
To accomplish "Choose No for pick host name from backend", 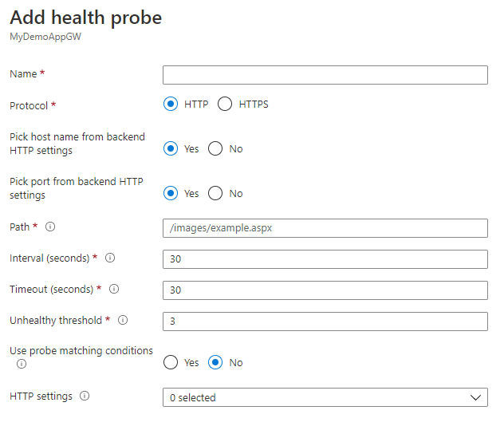I will pyautogui.click(x=215, y=149).
